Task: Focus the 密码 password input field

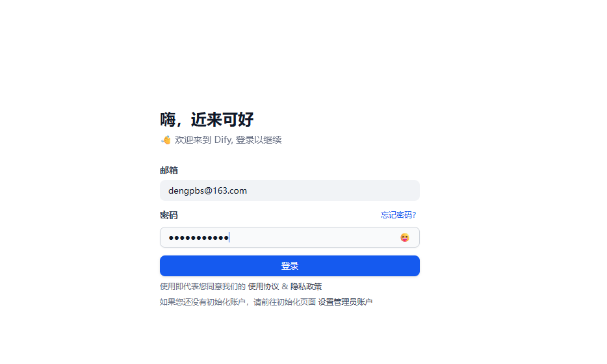Action: (290, 237)
